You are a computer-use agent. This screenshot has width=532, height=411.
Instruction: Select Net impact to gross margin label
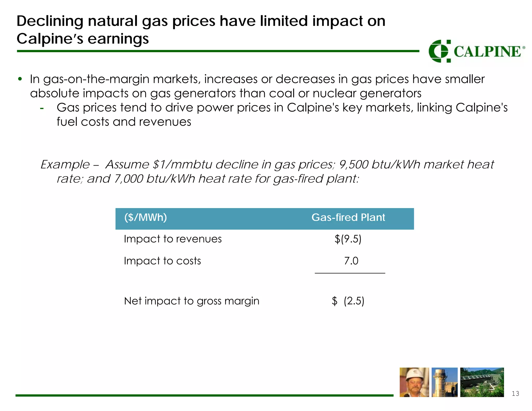[x=191, y=301]
